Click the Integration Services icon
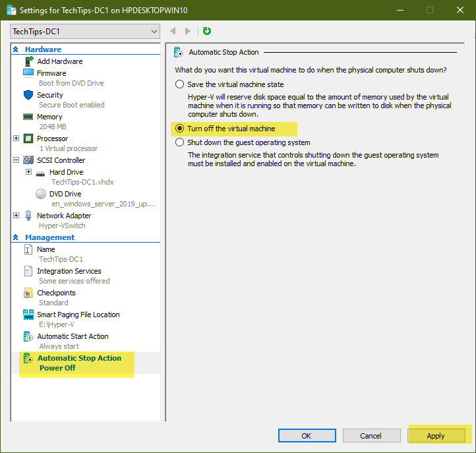The height and width of the screenshot is (453, 476). tap(28, 271)
